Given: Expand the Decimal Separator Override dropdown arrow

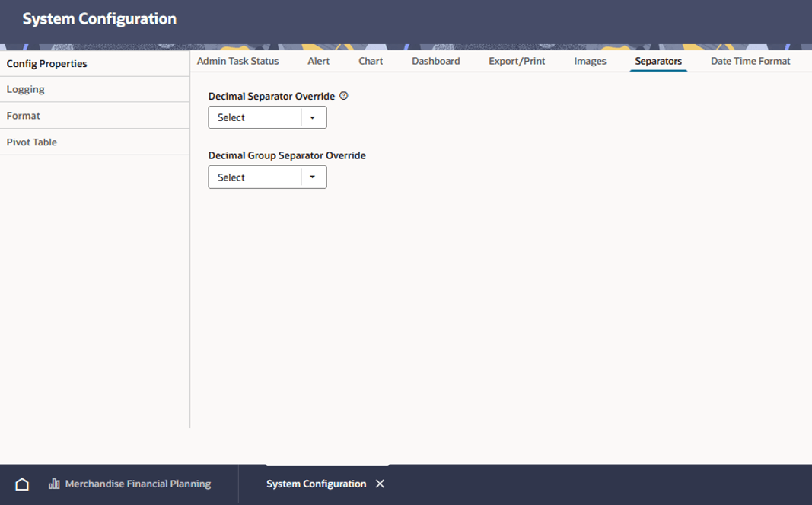Looking at the screenshot, I should coord(313,118).
